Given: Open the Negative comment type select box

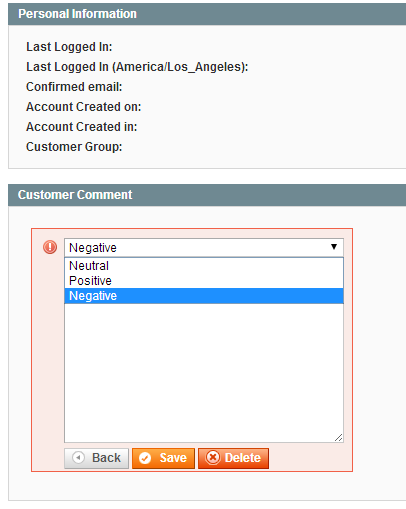Looking at the screenshot, I should click(x=204, y=247).
